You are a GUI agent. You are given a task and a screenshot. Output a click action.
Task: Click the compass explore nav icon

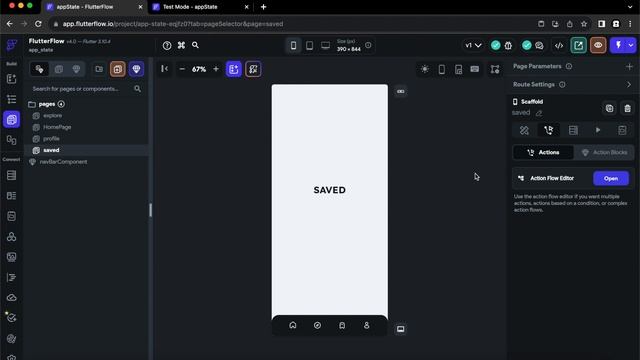pos(318,325)
